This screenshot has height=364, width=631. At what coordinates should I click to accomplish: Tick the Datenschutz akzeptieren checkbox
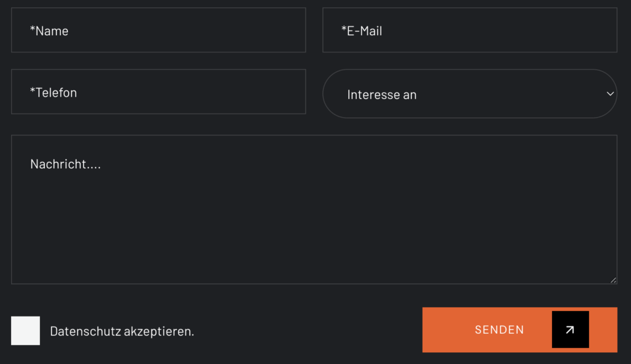[x=25, y=331]
